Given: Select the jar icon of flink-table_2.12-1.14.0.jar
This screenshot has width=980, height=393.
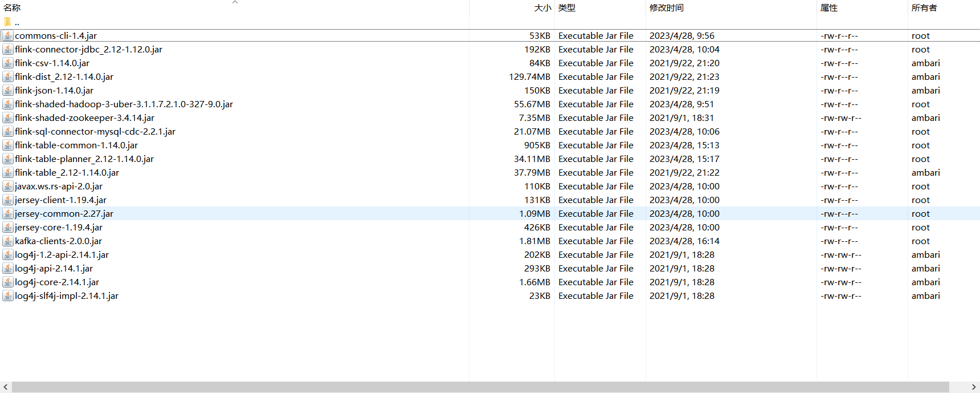Looking at the screenshot, I should pos(8,172).
